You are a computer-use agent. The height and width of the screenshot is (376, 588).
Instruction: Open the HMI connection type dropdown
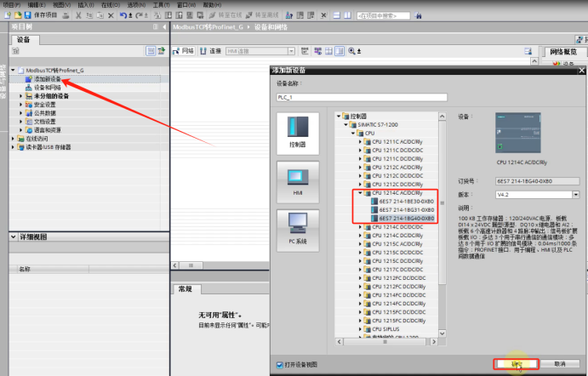[x=291, y=51]
